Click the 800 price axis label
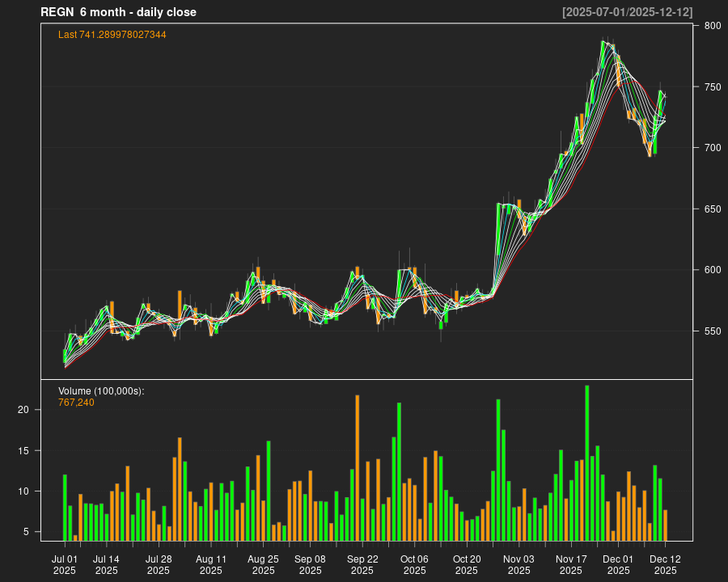 712,26
